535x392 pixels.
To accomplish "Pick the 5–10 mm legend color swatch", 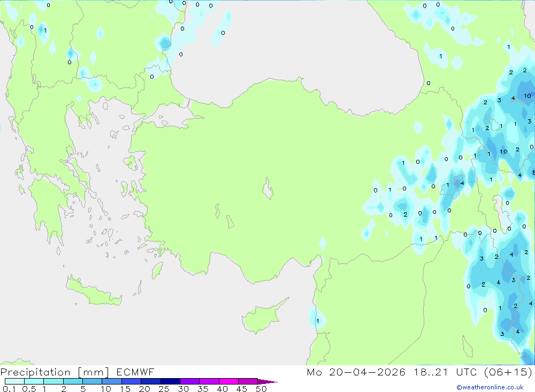I will [x=92, y=381].
